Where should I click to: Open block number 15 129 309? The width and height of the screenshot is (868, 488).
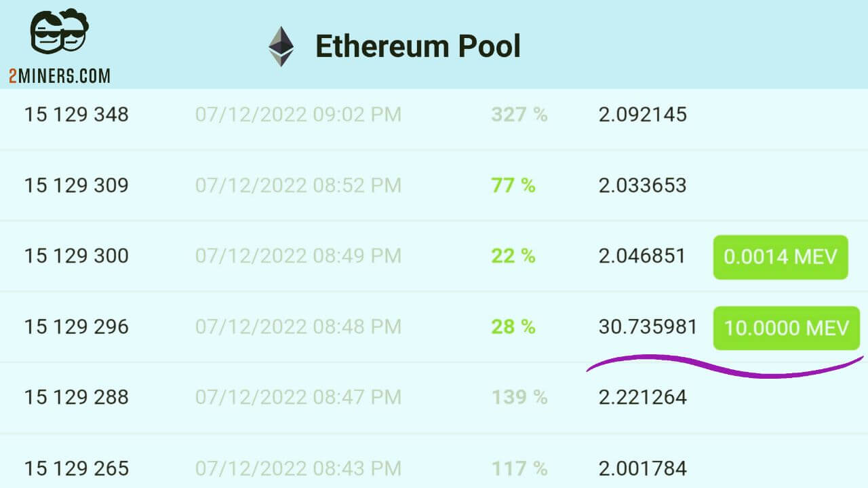coord(76,185)
